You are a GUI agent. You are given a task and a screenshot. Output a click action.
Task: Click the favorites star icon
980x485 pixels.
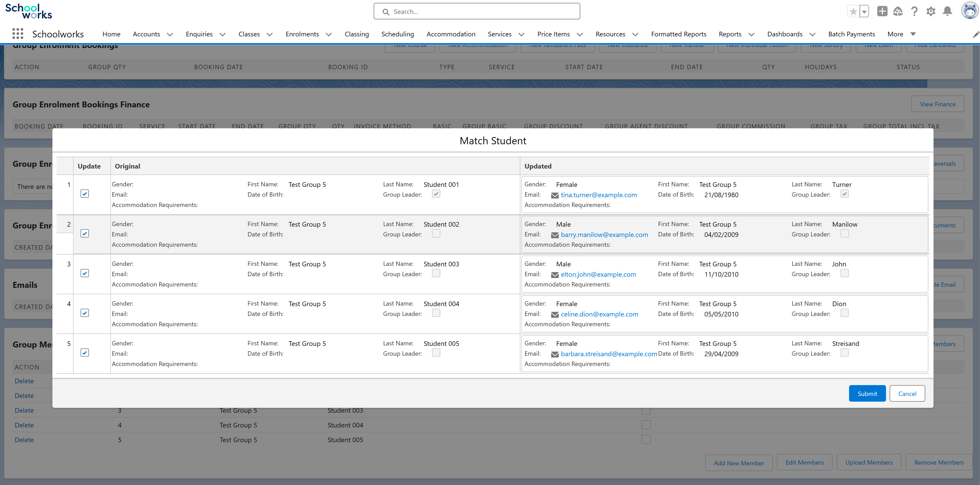[x=853, y=11]
